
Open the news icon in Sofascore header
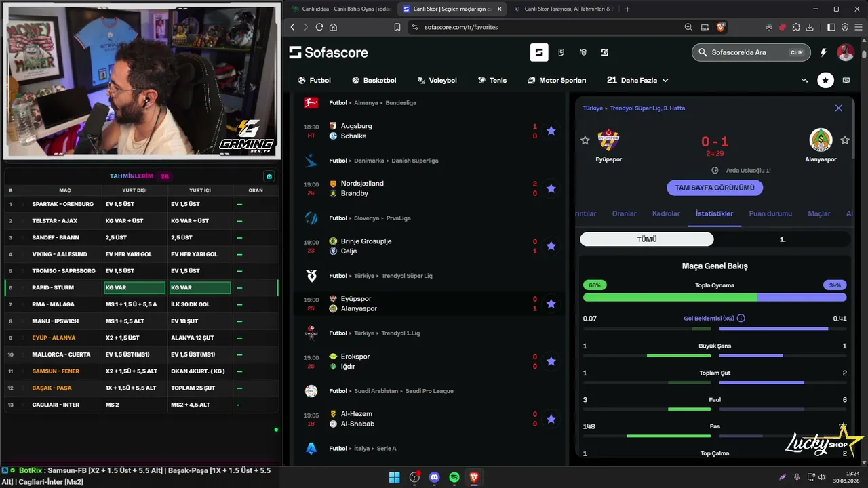pyautogui.click(x=561, y=52)
